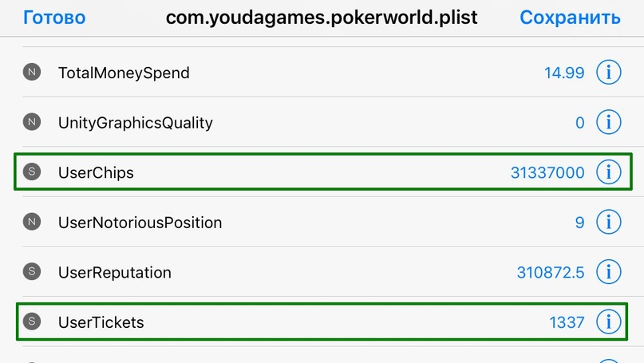644x363 pixels.
Task: Open info for UnityGraphicsQuality entry
Action: tap(609, 123)
